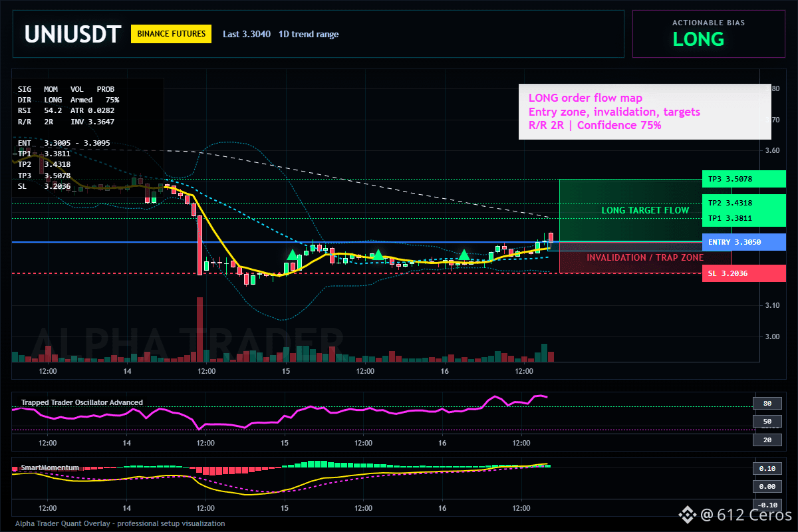The image size is (798, 532).
Task: Click the Armed volume status in stats panel
Action: coord(81,100)
